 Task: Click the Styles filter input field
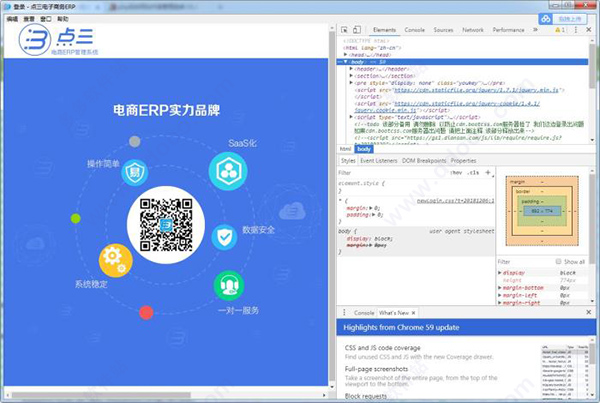[x=392, y=173]
